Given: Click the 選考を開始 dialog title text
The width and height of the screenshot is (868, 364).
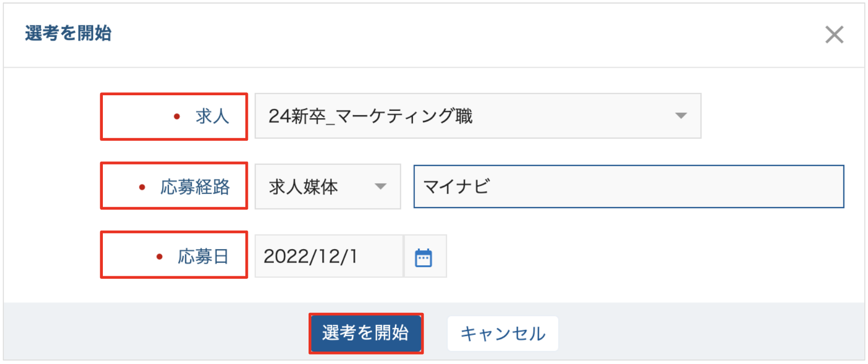Looking at the screenshot, I should 68,33.
